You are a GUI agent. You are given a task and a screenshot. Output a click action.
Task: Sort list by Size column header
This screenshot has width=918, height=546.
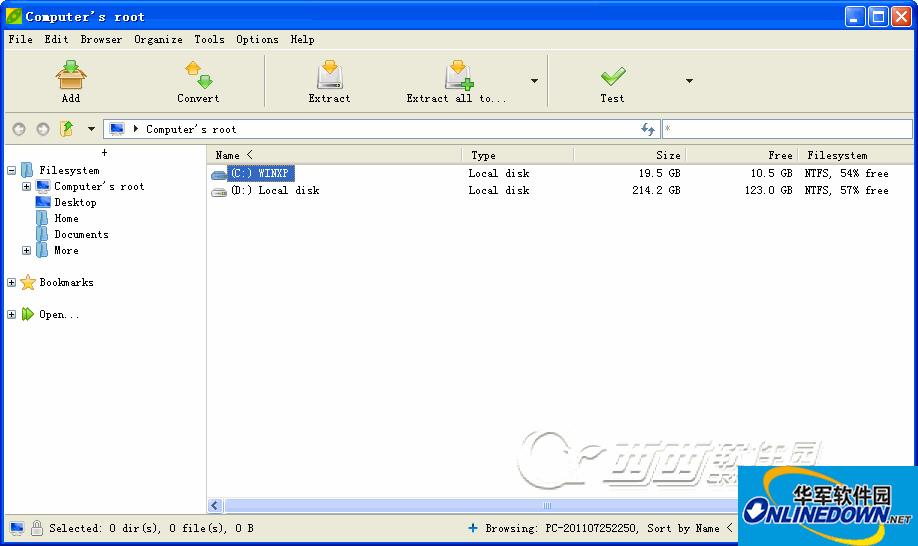coord(630,155)
